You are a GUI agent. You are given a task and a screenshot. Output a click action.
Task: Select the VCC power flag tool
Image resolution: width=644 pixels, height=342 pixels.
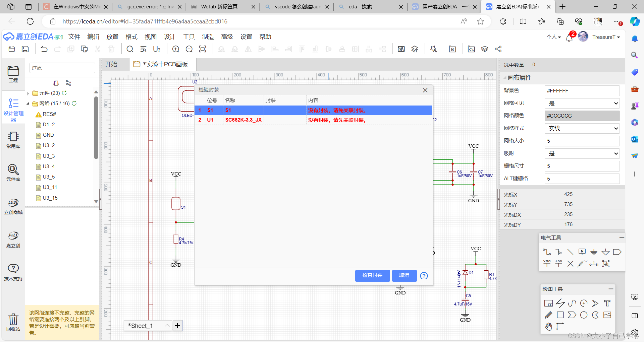(x=547, y=264)
